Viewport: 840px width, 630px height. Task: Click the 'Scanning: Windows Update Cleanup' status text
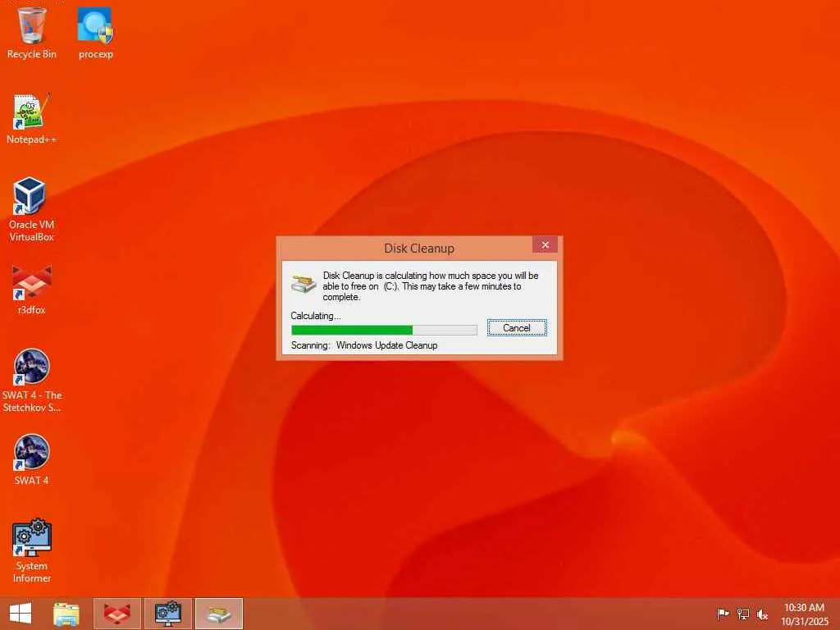(x=364, y=345)
